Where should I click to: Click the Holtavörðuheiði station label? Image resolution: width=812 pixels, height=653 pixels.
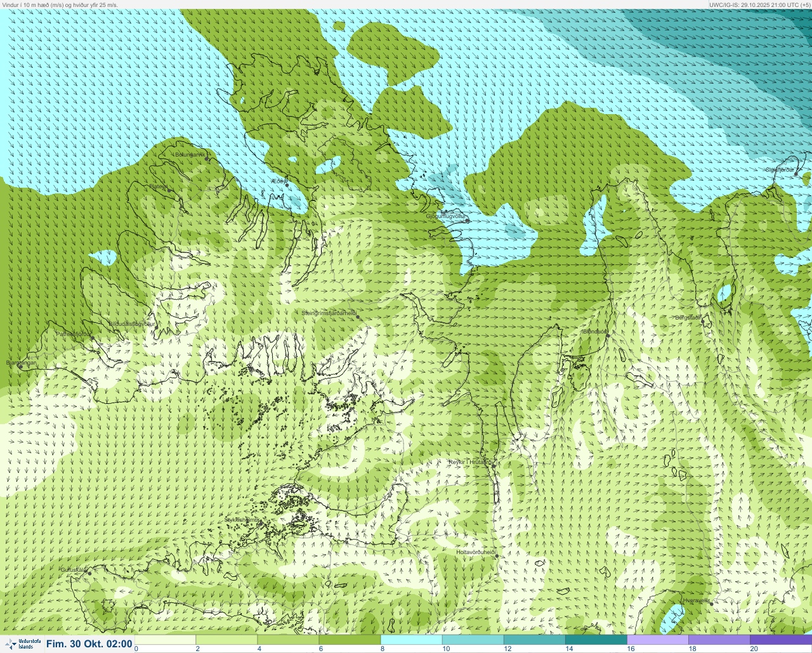pos(475,552)
